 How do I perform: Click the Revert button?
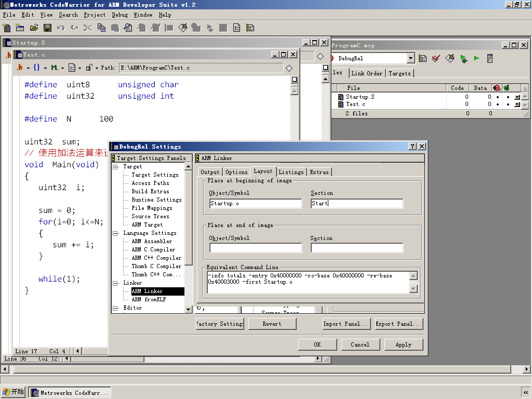[272, 324]
